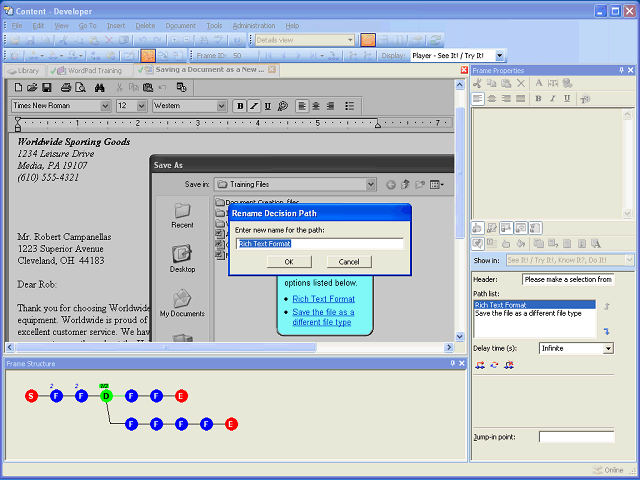Click the Jump-in point input field
The height and width of the screenshot is (480, 640).
point(576,437)
